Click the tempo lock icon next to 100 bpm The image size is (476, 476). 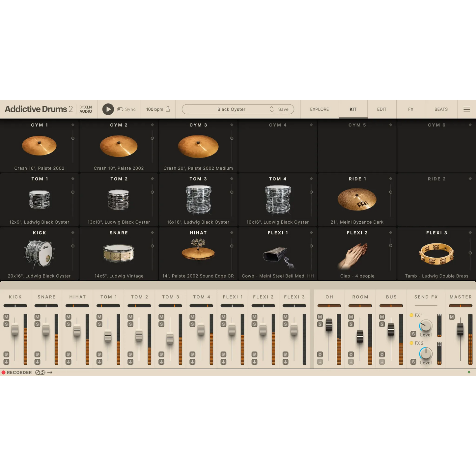(x=167, y=109)
